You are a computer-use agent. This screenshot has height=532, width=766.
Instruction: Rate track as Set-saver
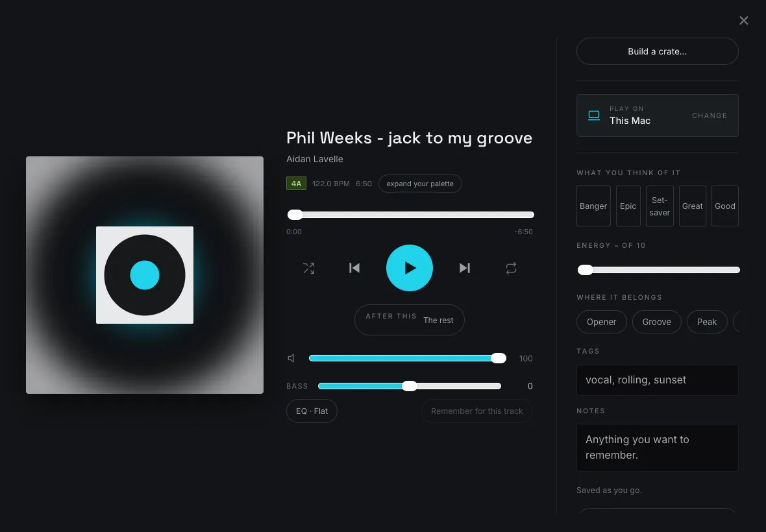(x=660, y=206)
